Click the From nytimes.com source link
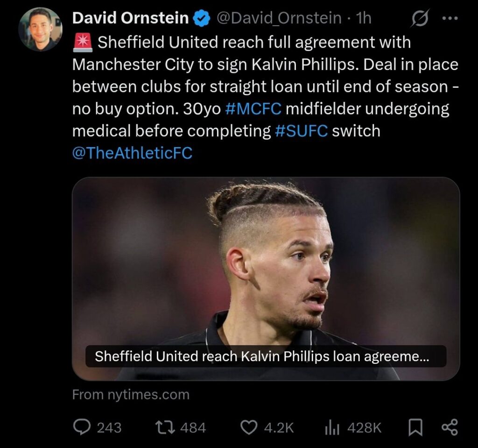Image resolution: width=478 pixels, height=448 pixels. tap(131, 395)
